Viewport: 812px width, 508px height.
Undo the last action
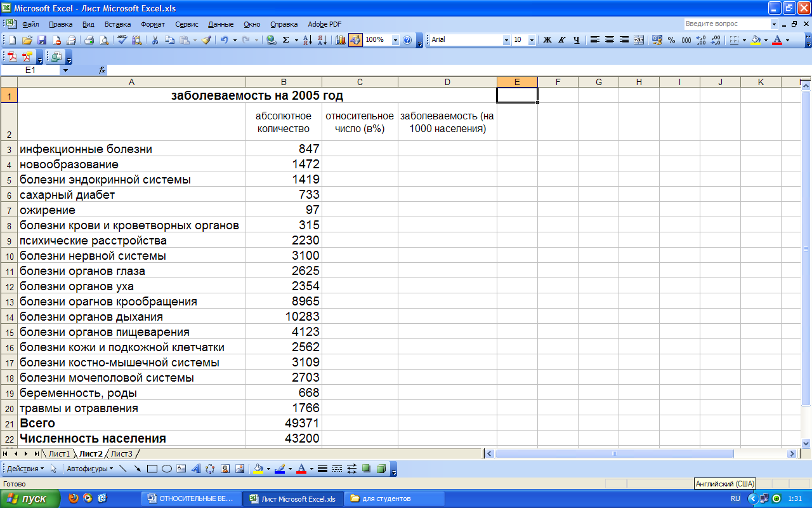click(224, 40)
